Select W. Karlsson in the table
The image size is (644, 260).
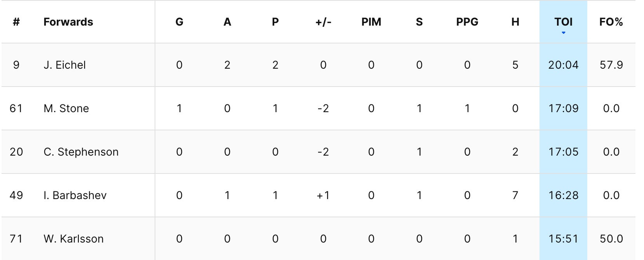click(x=73, y=239)
